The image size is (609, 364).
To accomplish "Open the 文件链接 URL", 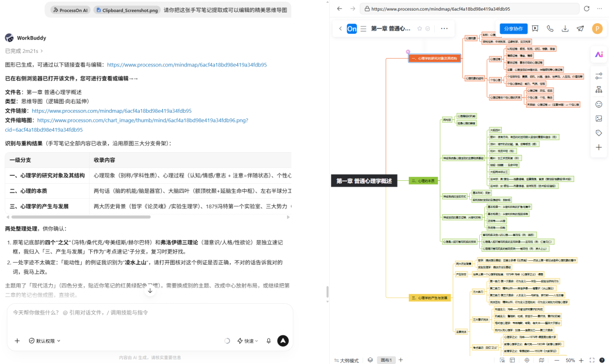I will click(x=112, y=110).
